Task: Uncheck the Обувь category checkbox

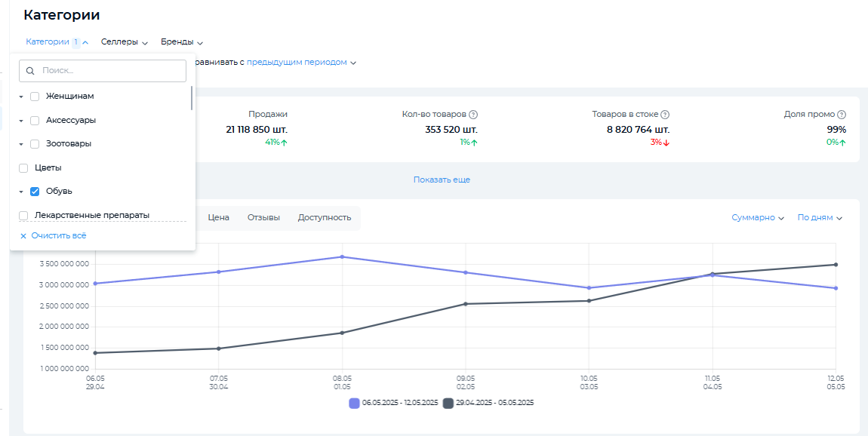Action: tap(35, 192)
